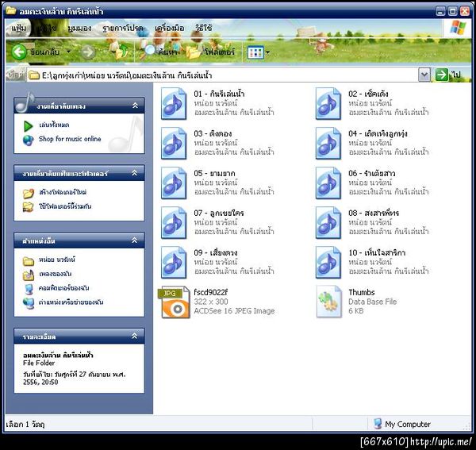
Task: Click the My Computer icon คอมพิวเตอร์ของฉัน
Action: (x=29, y=289)
